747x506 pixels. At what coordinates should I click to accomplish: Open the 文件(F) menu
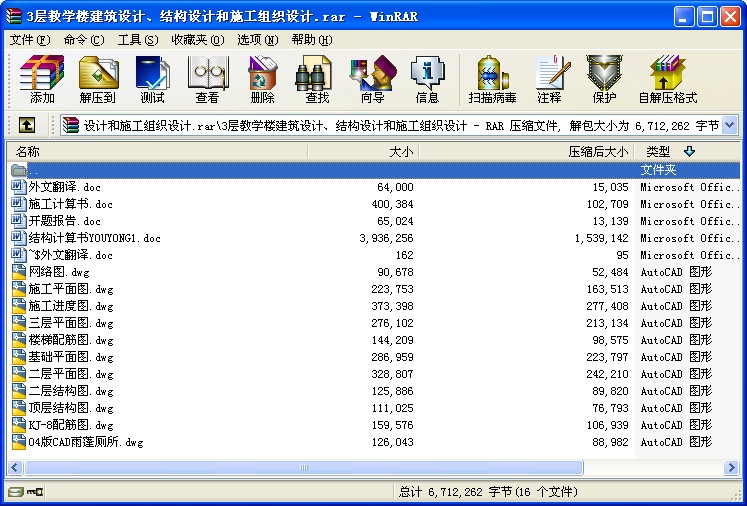(x=29, y=40)
